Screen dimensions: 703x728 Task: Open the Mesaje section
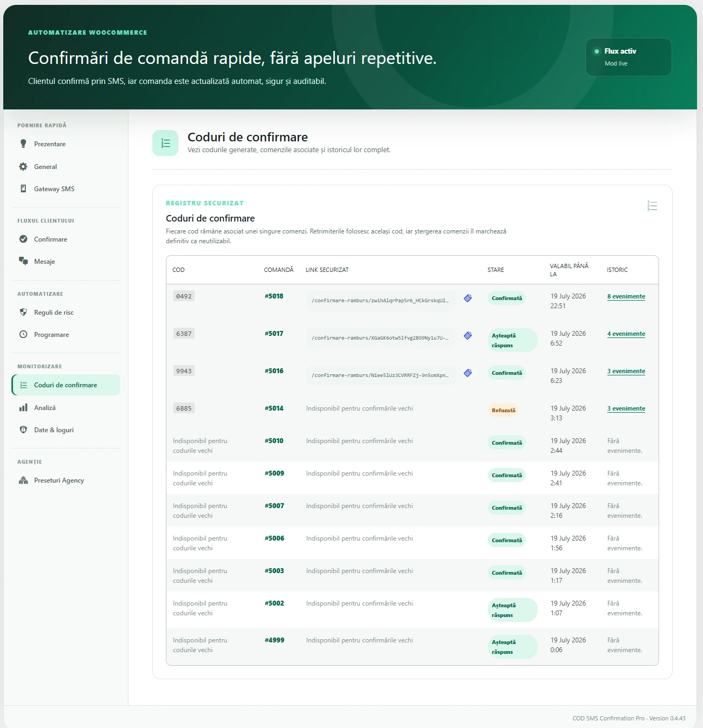(x=66, y=261)
